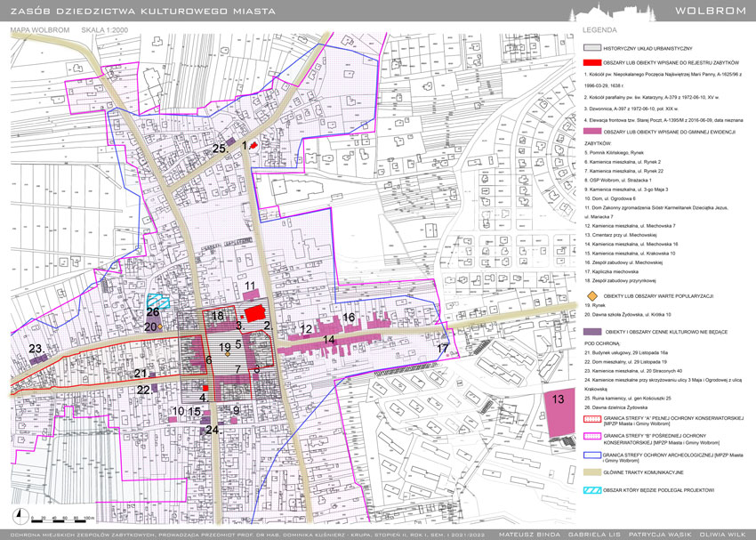The width and height of the screenshot is (756, 540).
Task: Click the large red church building near number 2
Action: 254,312
